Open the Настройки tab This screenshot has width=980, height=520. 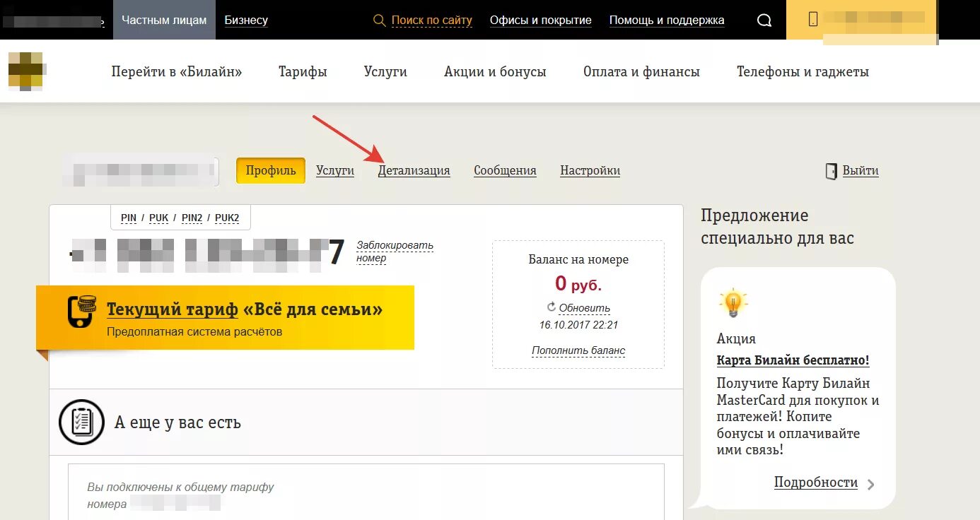pos(590,171)
